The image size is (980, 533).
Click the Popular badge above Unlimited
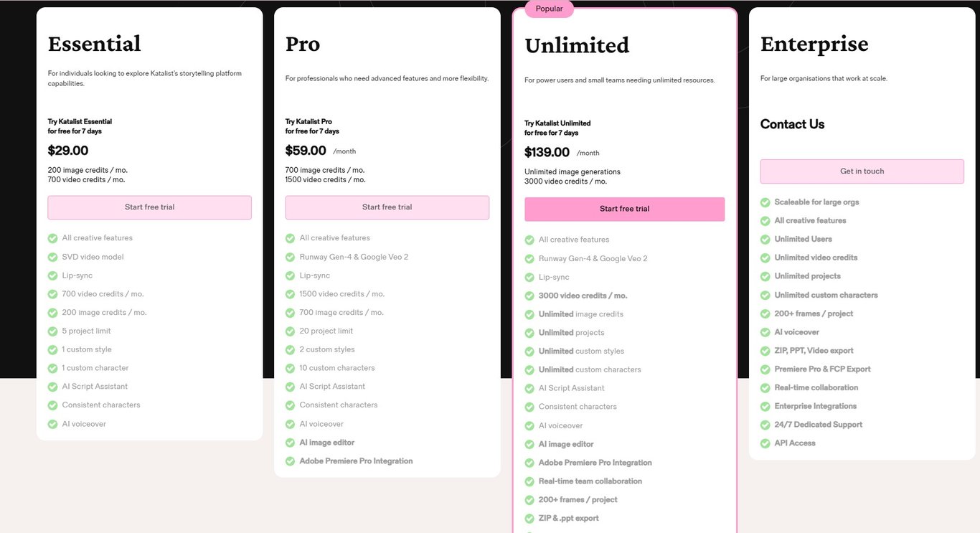click(x=550, y=9)
